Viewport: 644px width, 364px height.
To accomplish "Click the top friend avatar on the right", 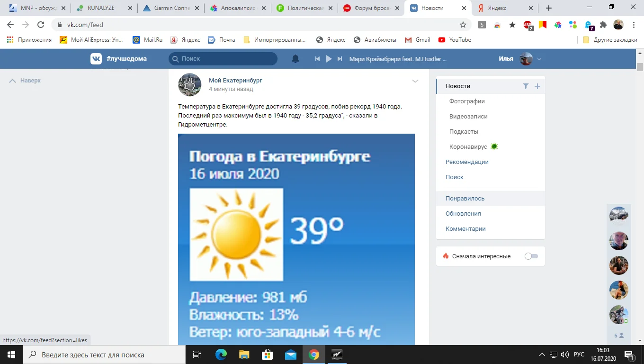I will point(619,215).
